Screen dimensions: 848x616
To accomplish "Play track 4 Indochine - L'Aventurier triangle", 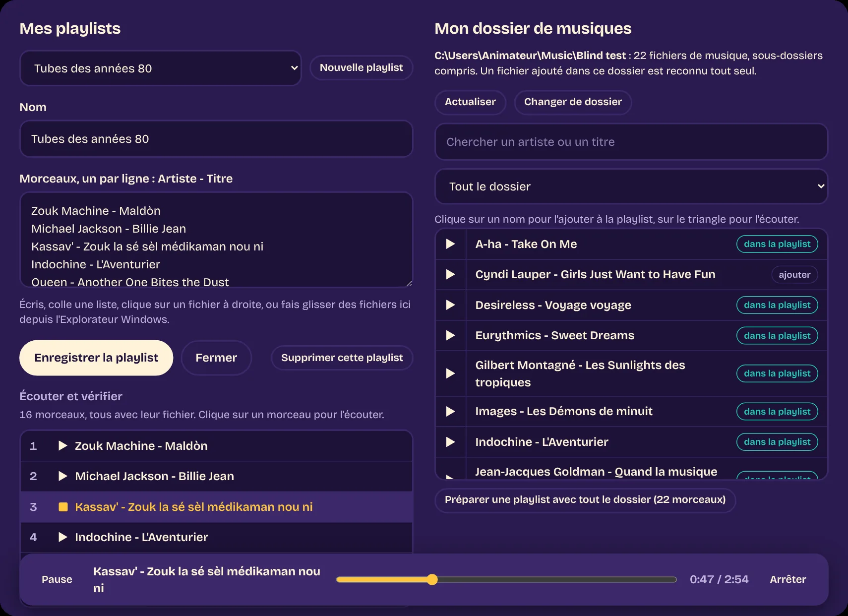I will (x=63, y=537).
